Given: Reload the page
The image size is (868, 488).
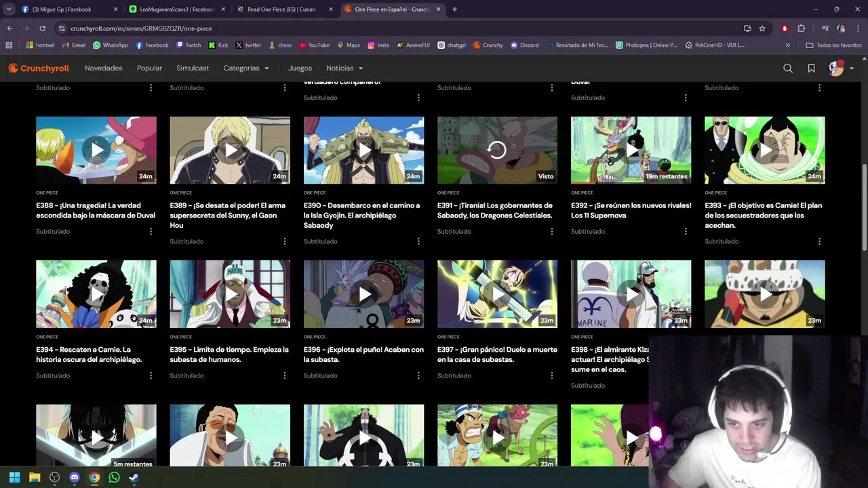Looking at the screenshot, I should 42,28.
